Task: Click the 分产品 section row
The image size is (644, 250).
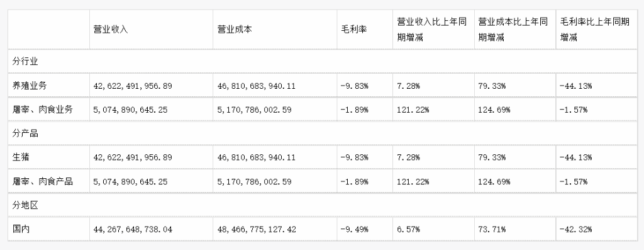Action: pyautogui.click(x=323, y=134)
